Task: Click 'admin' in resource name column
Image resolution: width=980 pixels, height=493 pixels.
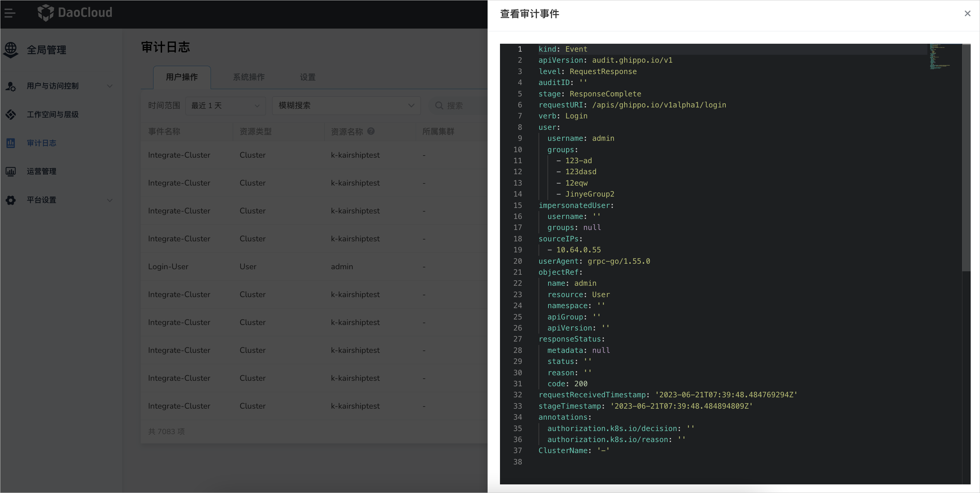Action: click(342, 266)
